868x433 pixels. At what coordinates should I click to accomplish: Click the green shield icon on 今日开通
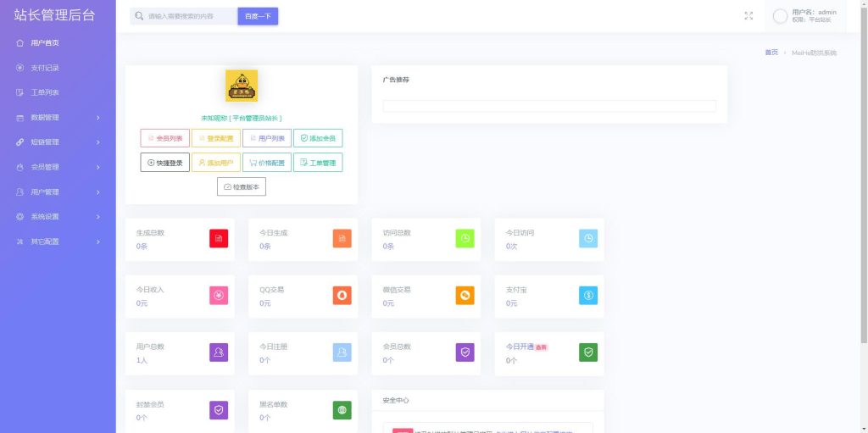588,353
